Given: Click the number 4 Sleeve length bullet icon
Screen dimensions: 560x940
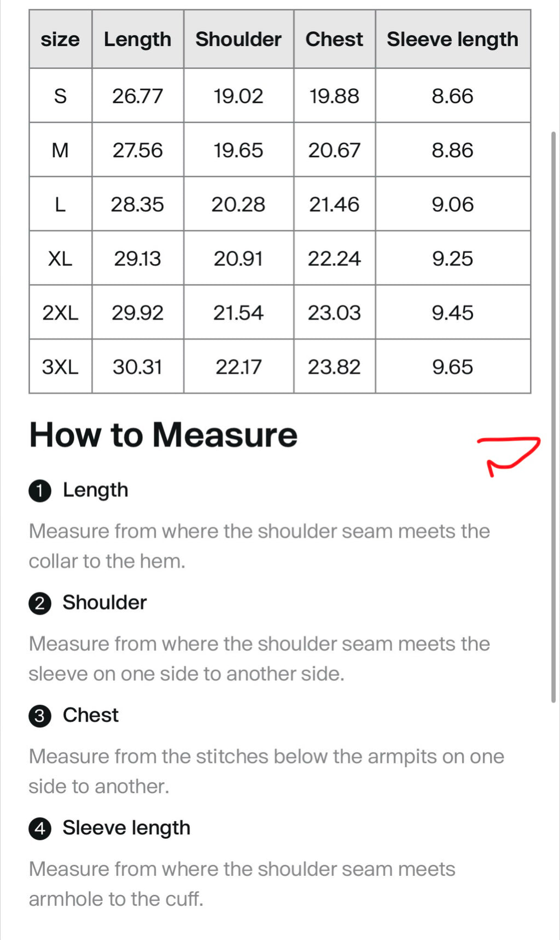Looking at the screenshot, I should point(40,829).
